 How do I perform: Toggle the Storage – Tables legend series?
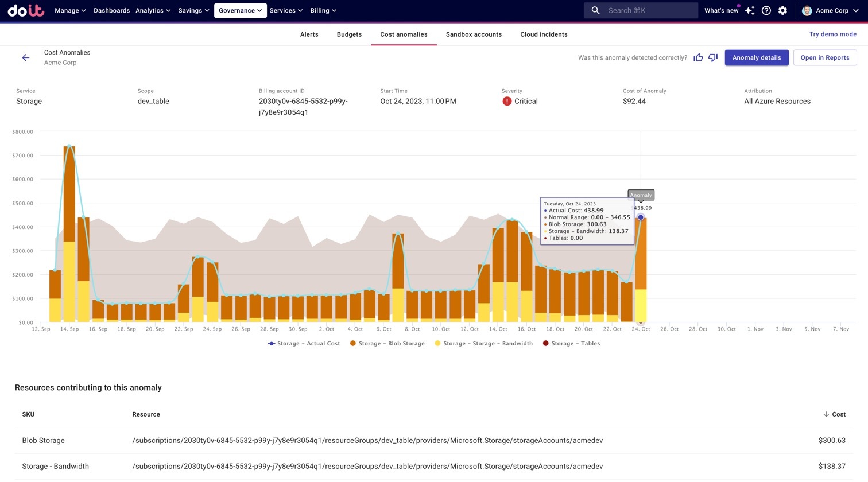pyautogui.click(x=571, y=343)
